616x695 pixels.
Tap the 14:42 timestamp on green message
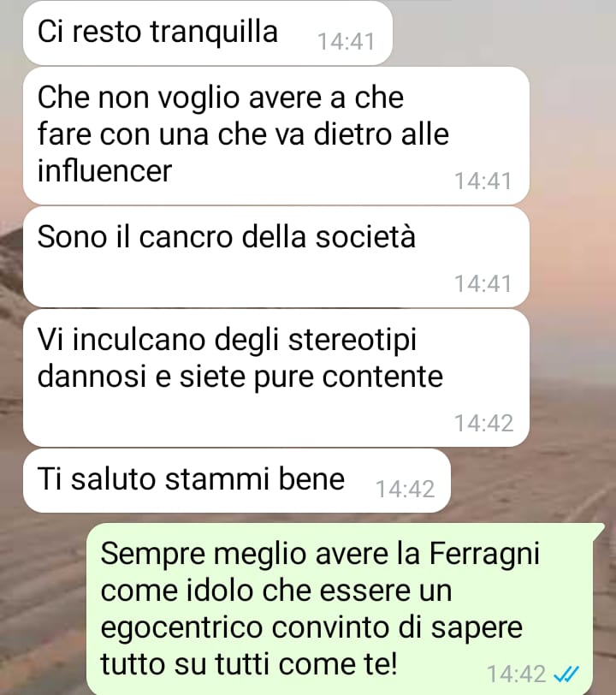(x=516, y=674)
